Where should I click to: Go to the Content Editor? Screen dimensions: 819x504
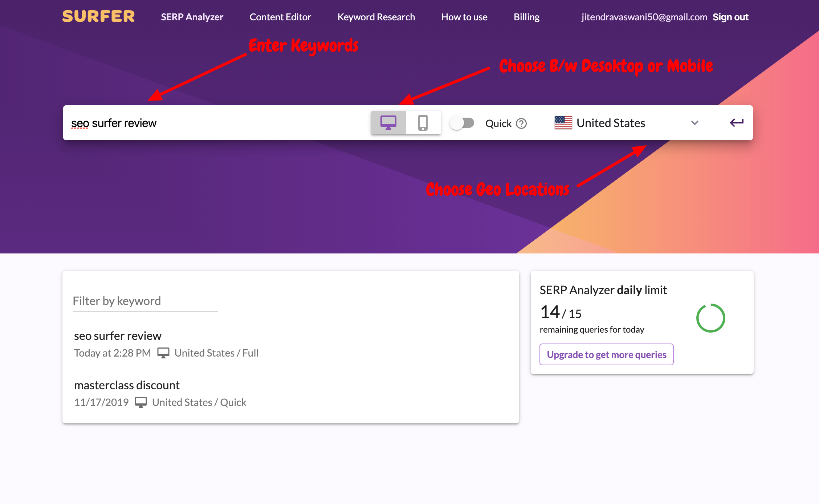280,17
